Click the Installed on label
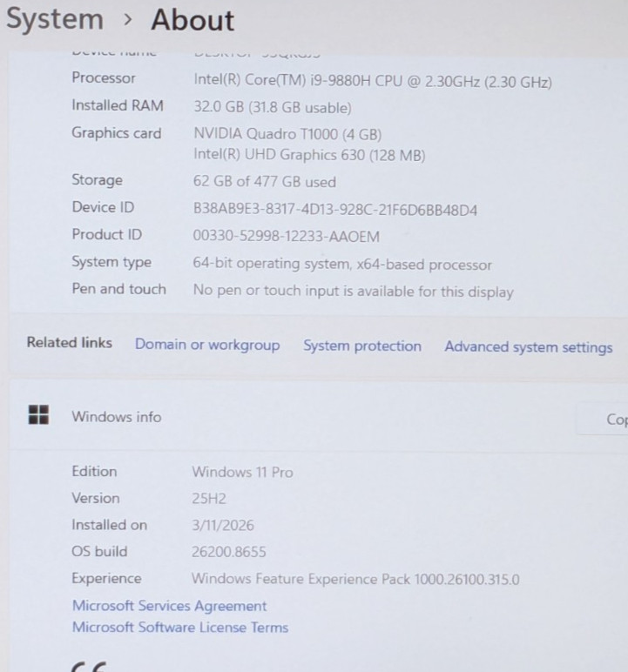 (110, 525)
